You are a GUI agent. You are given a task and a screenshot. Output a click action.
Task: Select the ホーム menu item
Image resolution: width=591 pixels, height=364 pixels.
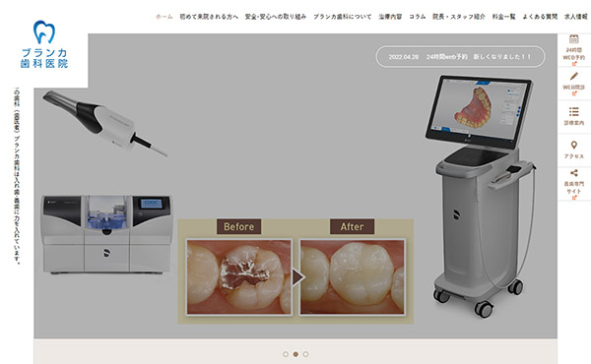point(164,17)
